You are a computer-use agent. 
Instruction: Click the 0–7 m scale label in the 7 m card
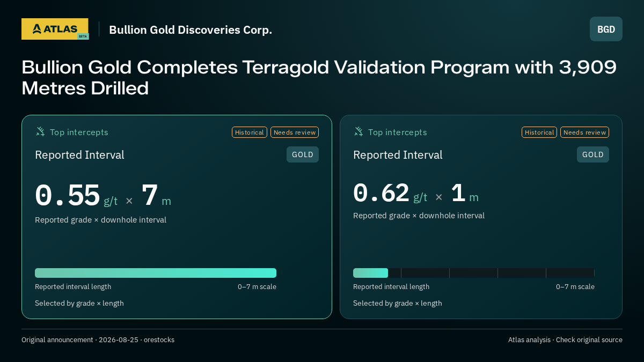[257, 287]
